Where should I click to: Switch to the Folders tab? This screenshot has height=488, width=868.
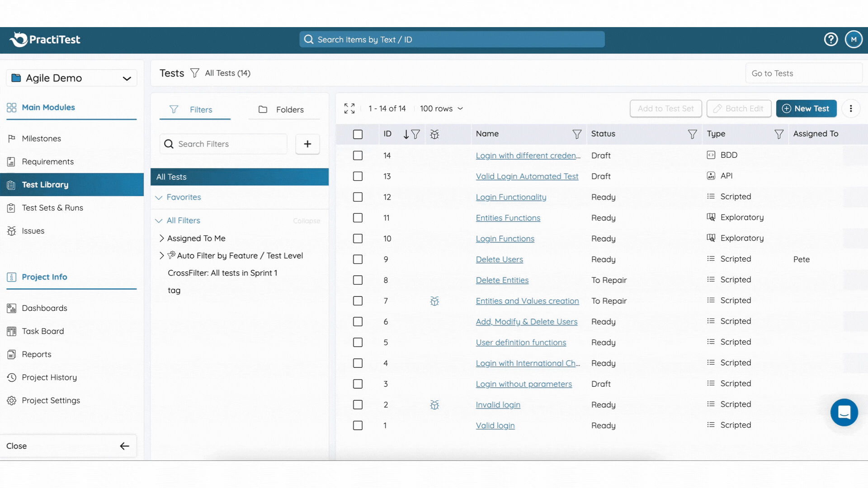point(283,109)
